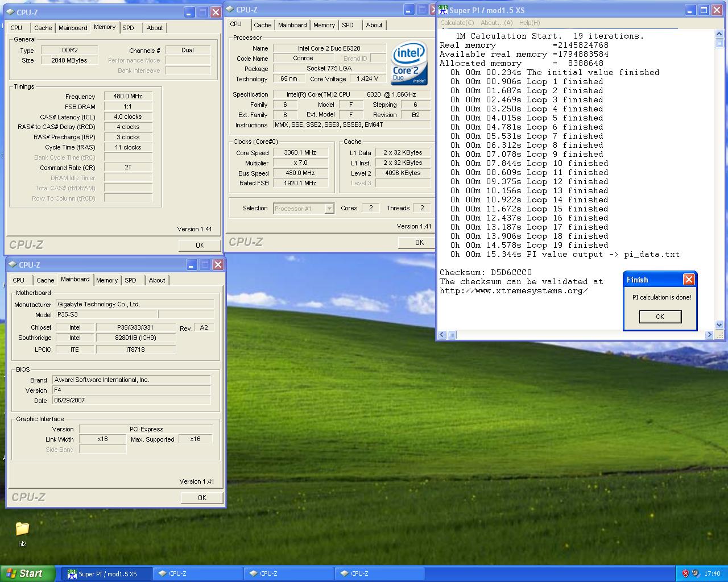Open the Calculate menu in Super PI

[x=457, y=23]
